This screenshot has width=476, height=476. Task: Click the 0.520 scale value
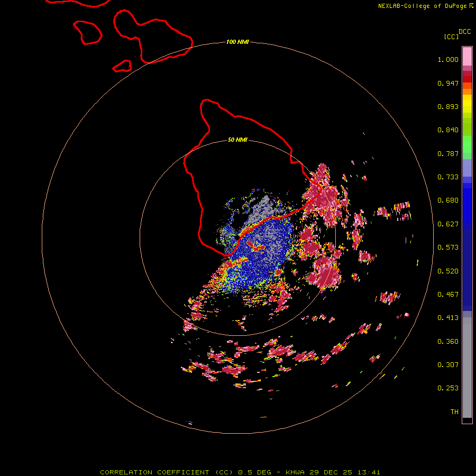pyautogui.click(x=448, y=271)
